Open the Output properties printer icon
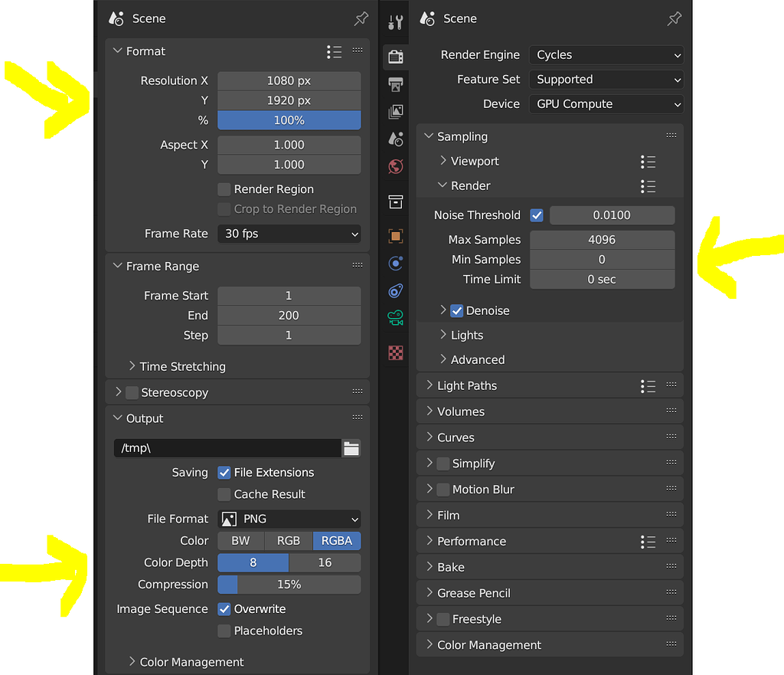 click(396, 84)
